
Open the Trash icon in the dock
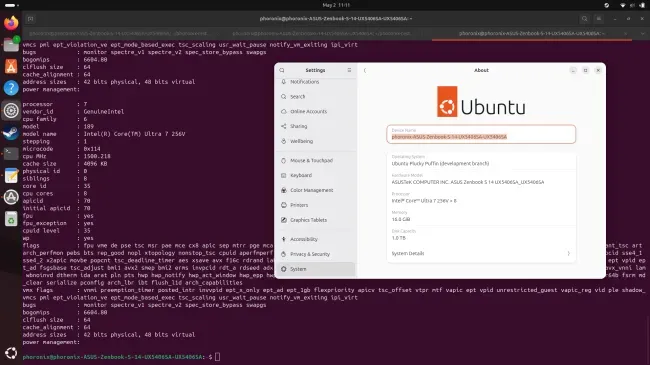click(11, 219)
